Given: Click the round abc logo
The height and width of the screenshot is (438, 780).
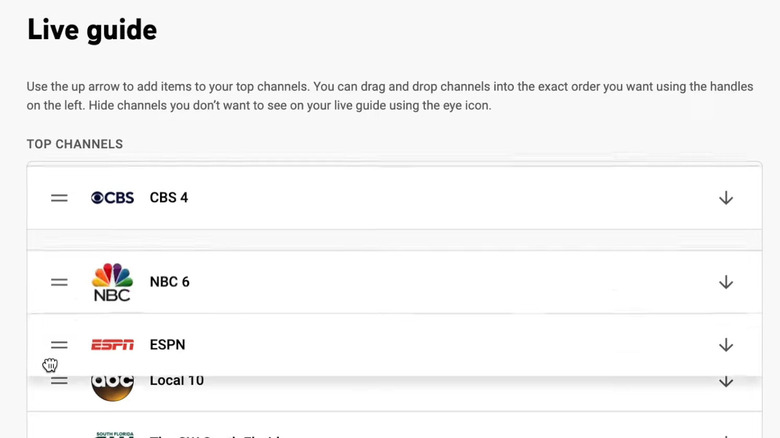Looking at the screenshot, I should tap(112, 385).
